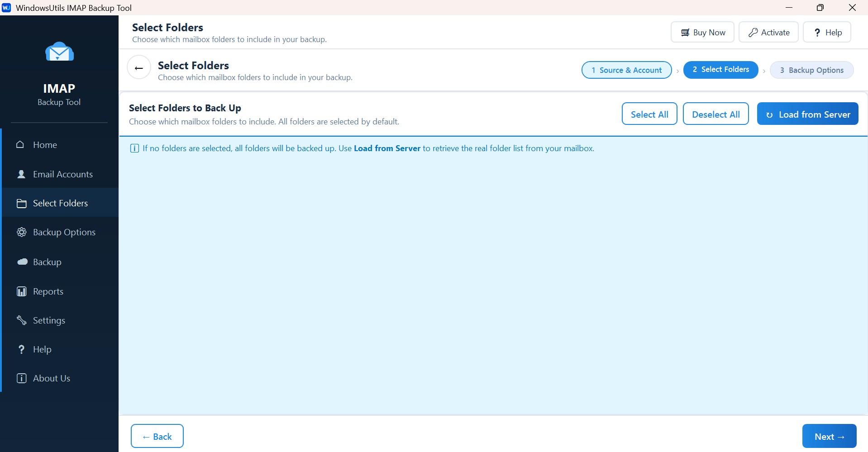Click the Reports chart icon
The width and height of the screenshot is (868, 452).
coord(21,291)
